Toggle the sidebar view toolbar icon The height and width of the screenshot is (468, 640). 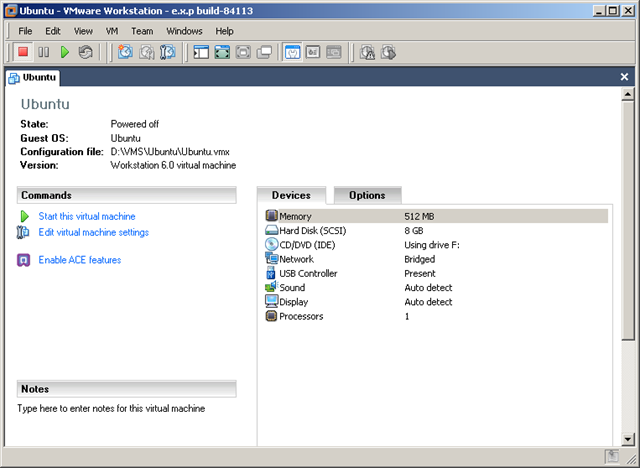201,52
